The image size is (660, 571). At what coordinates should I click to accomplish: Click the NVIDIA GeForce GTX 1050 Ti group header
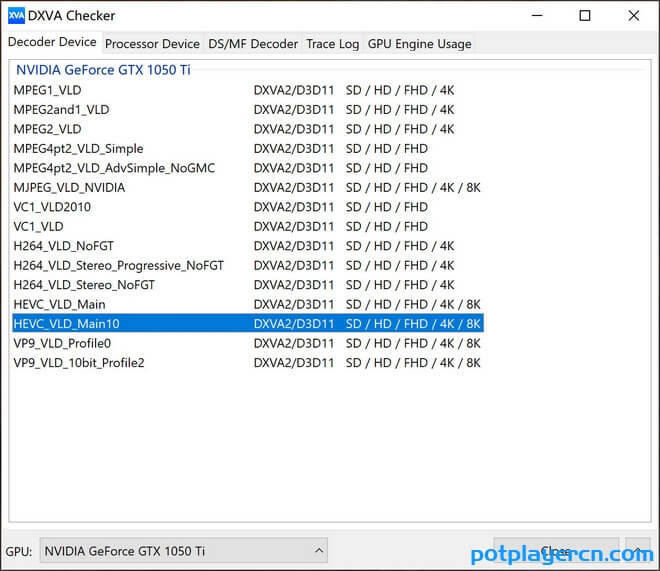tap(103, 70)
